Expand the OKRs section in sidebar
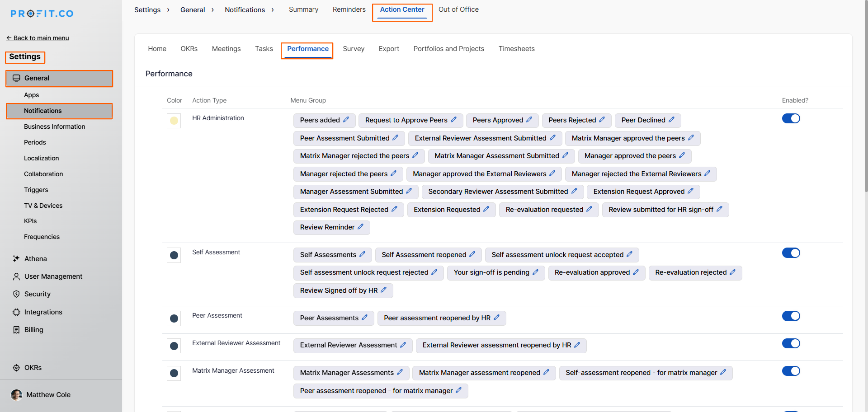The image size is (868, 412). click(33, 368)
